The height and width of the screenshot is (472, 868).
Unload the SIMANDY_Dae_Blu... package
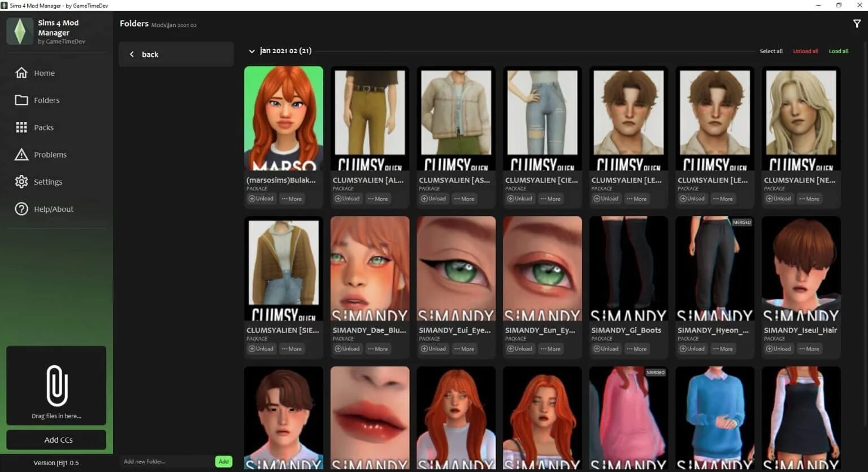(x=347, y=349)
